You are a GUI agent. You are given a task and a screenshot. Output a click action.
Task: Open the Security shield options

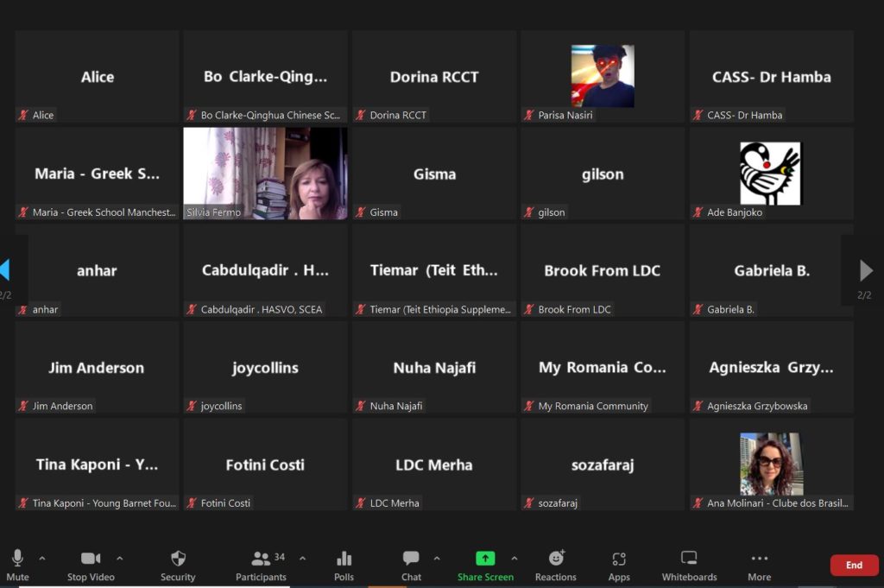(x=178, y=566)
